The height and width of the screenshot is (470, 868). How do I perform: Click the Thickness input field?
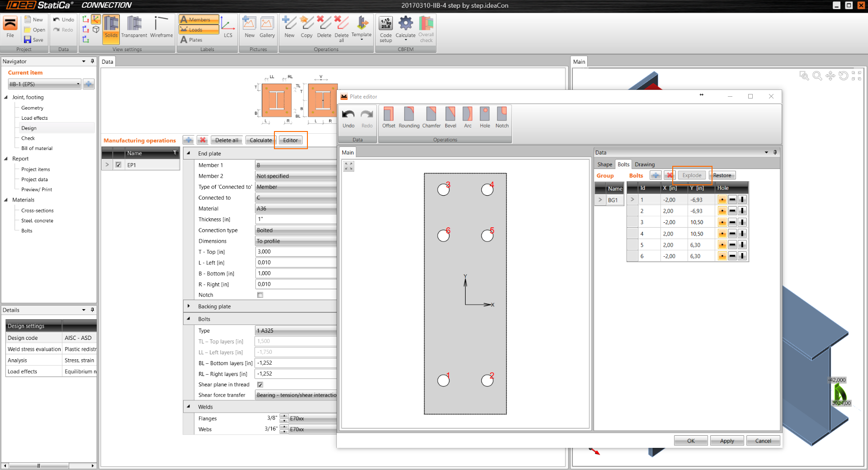tap(296, 219)
